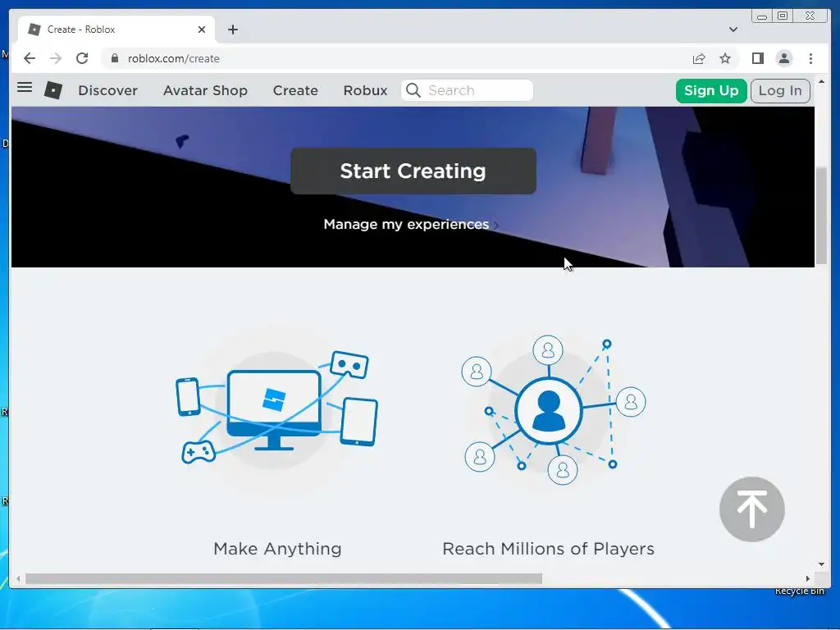This screenshot has width=840, height=630.
Task: Click the scroll down arrow on vertical scrollbar
Action: (821, 564)
